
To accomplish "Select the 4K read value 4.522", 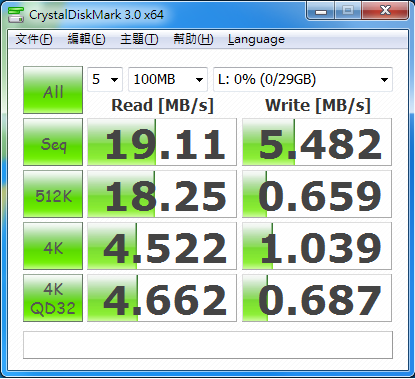I will [x=162, y=246].
